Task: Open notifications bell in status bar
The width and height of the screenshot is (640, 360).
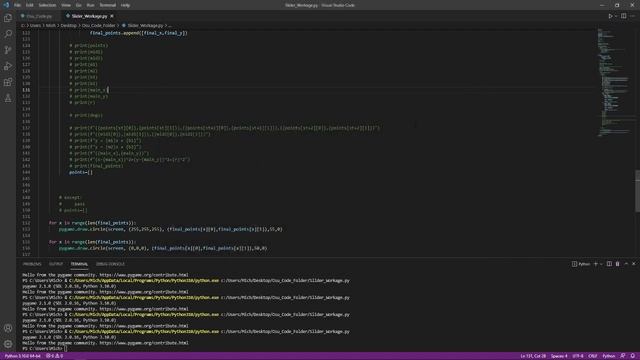Action: tap(632, 356)
